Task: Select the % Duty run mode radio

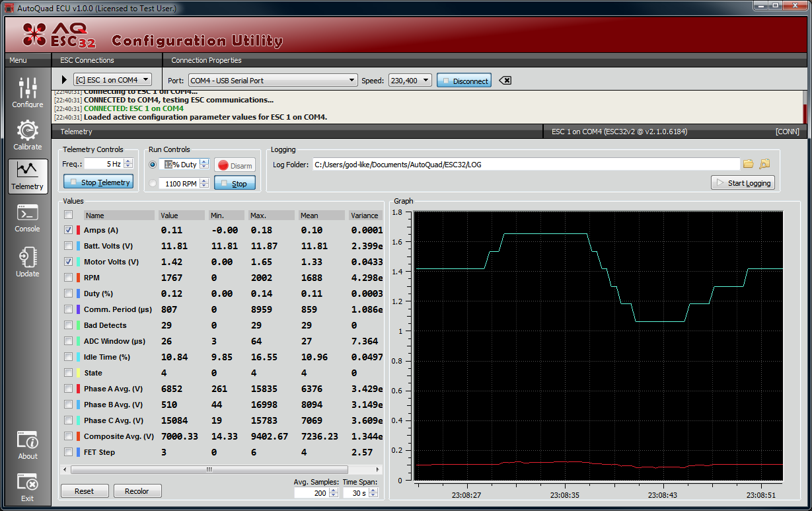Action: point(153,165)
